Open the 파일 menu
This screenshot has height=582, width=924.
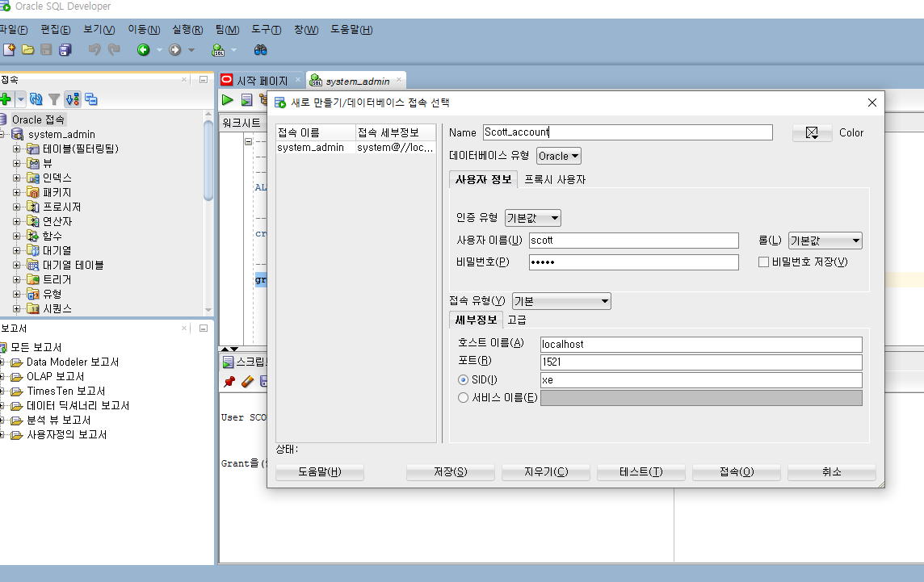click(14, 29)
